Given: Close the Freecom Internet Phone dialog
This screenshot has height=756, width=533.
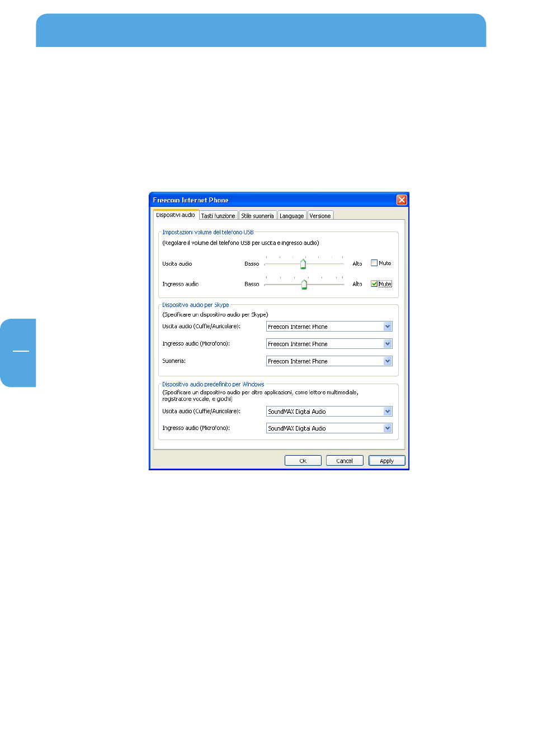Looking at the screenshot, I should (x=402, y=200).
